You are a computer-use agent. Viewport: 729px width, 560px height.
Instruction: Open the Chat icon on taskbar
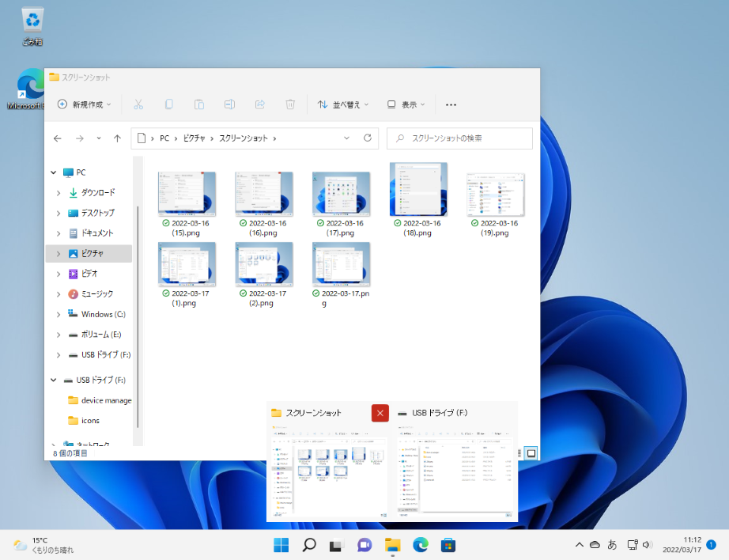coord(364,545)
